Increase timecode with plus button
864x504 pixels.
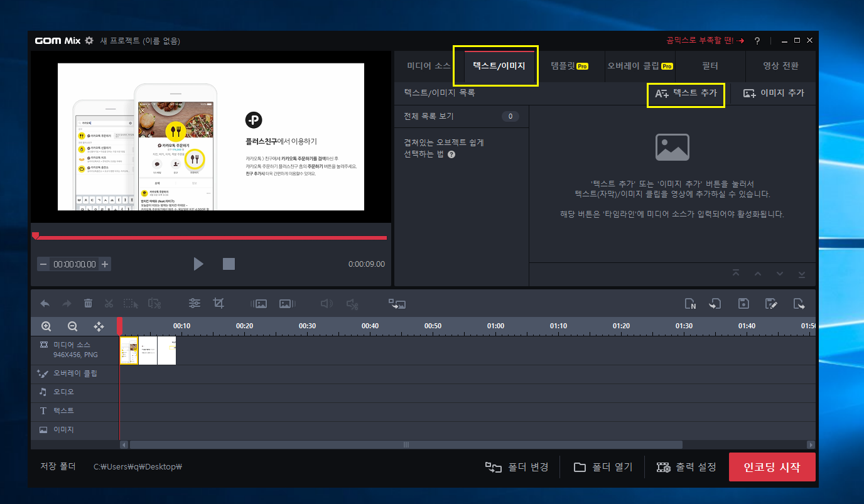click(x=105, y=264)
